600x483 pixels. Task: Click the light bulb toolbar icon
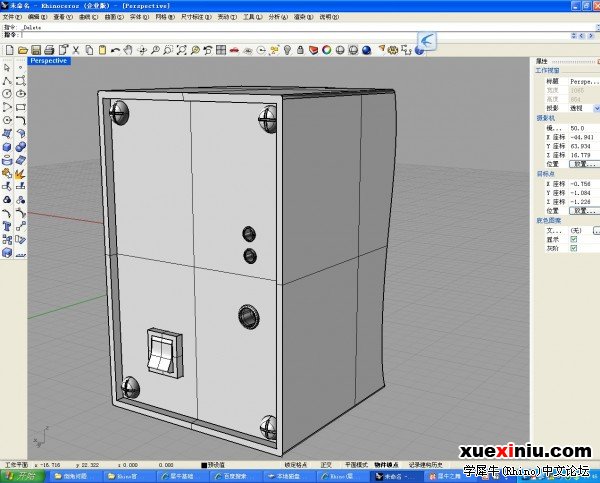[287, 50]
